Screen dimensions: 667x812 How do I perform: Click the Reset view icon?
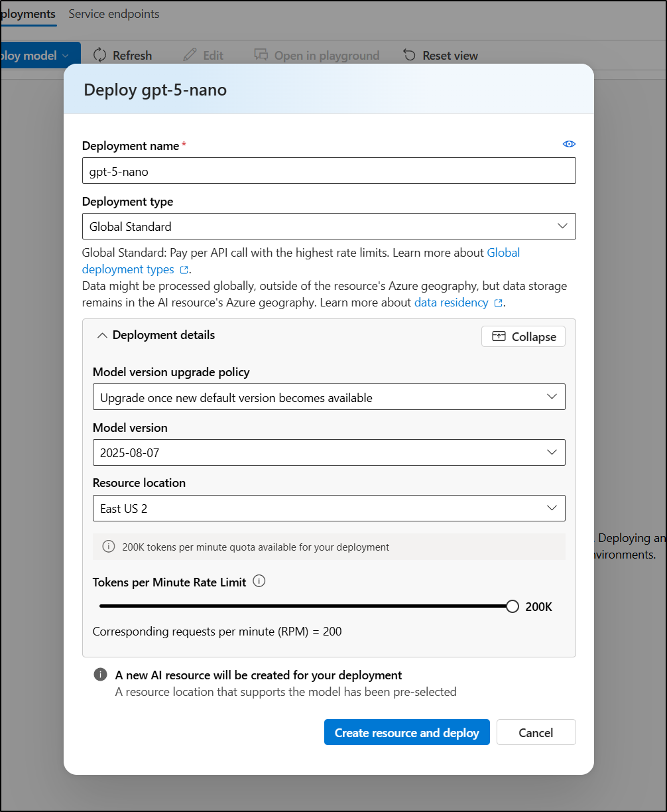coord(410,55)
